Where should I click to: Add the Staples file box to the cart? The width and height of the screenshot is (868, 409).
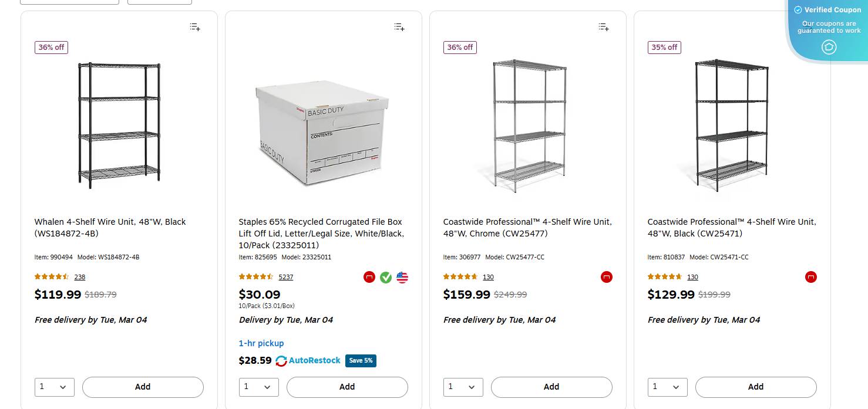coord(347,387)
